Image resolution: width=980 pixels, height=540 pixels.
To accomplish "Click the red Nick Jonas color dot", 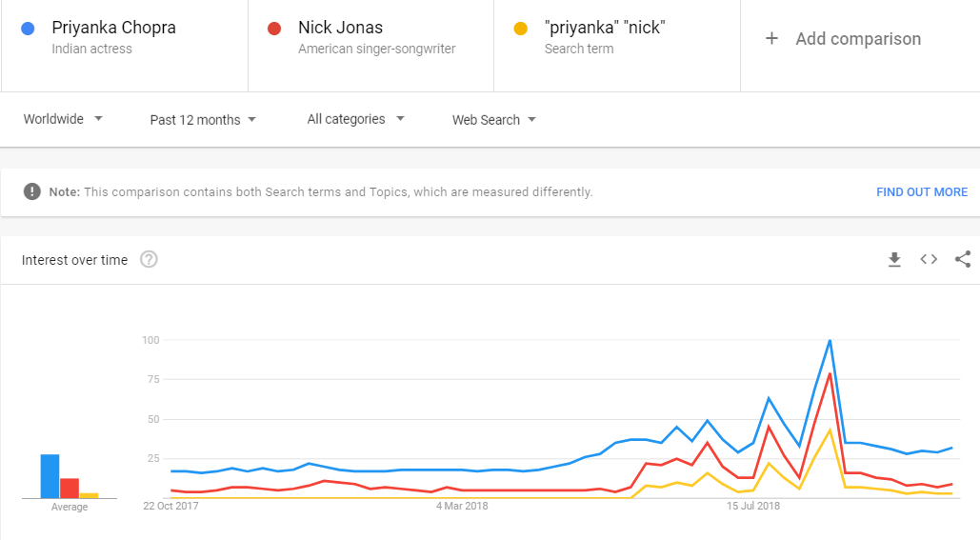I will [275, 29].
